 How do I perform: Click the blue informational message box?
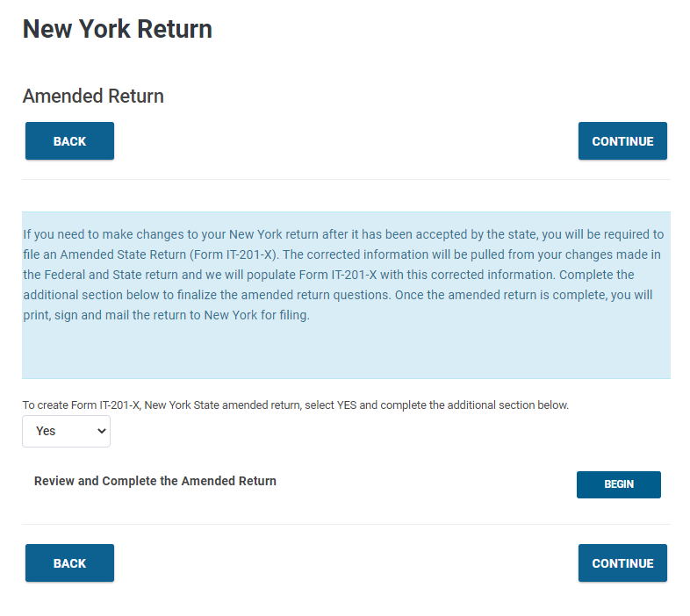[x=346, y=295]
